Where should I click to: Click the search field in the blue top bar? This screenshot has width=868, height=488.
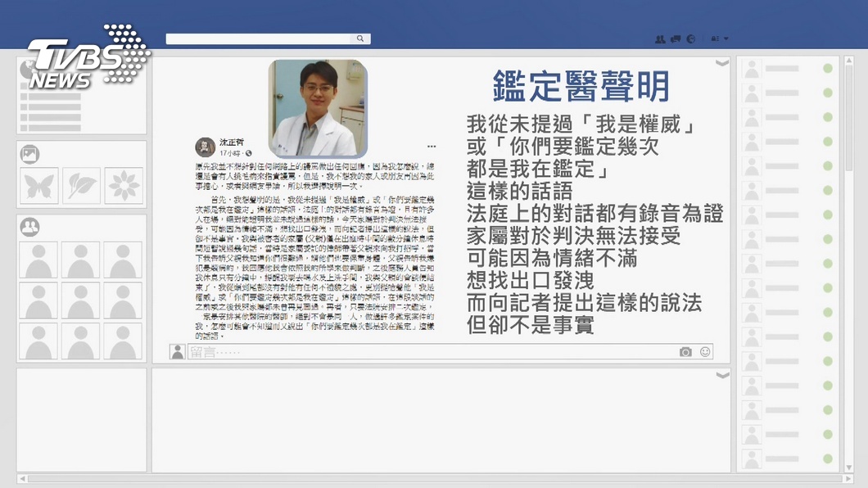268,38
